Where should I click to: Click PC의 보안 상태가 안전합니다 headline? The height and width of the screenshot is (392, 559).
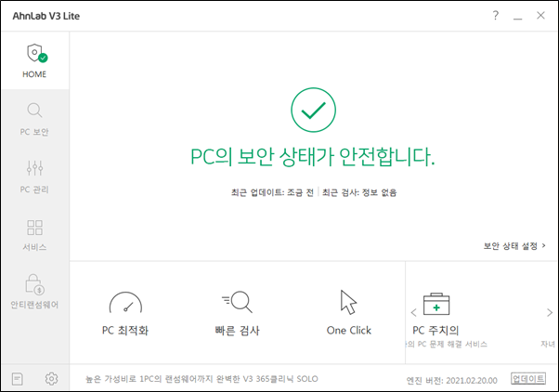coord(313,157)
